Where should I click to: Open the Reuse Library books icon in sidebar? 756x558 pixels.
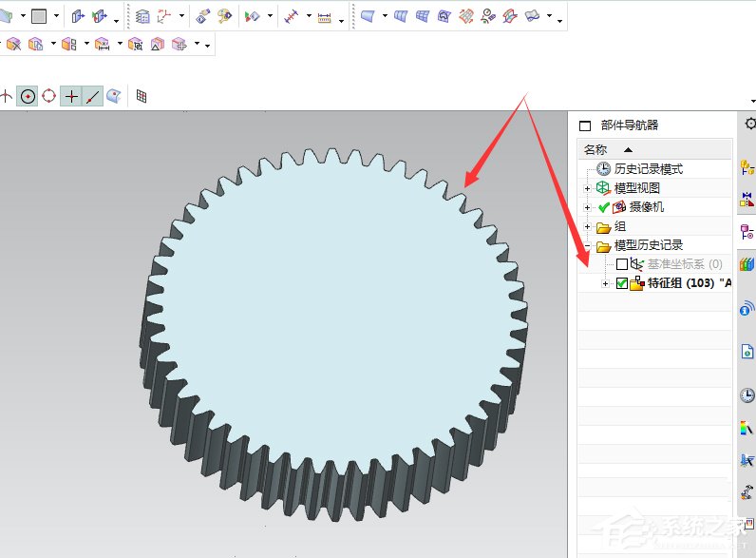[747, 264]
